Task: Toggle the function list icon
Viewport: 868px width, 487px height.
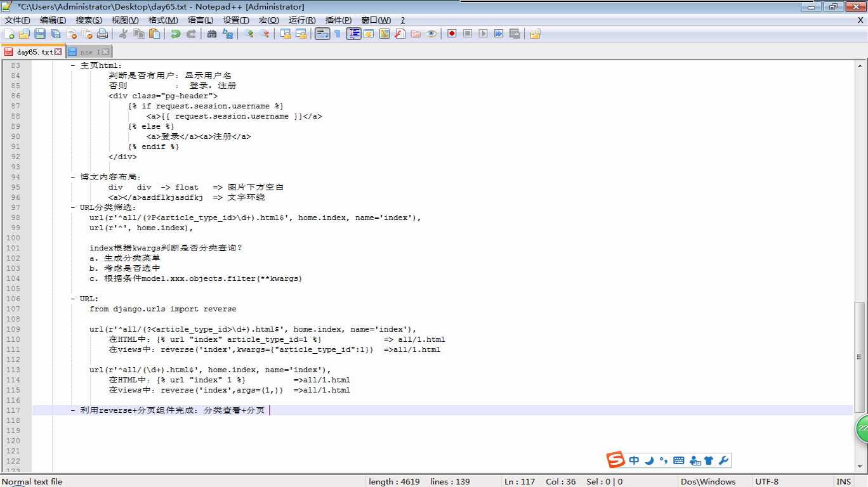Action: (400, 34)
